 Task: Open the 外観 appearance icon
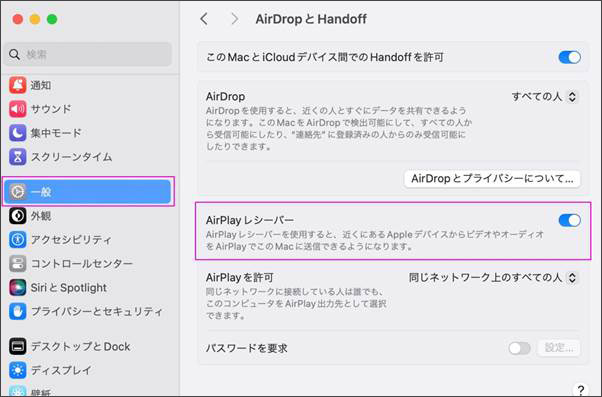tap(18, 216)
